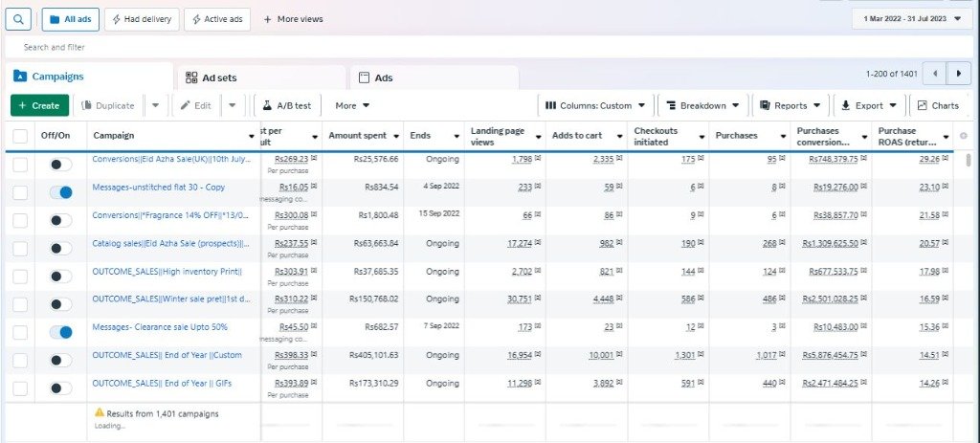Click info icon beside Rs25,576.66 row's 1,798 views
Screen dimensions: 980x443
pyautogui.click(x=538, y=159)
